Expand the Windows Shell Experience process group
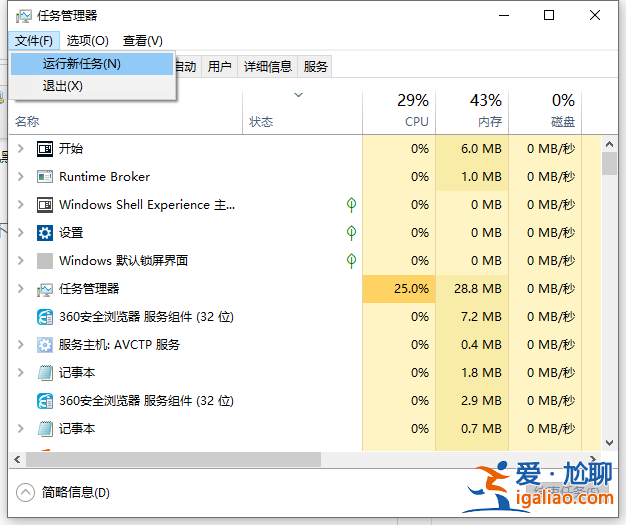This screenshot has height=525, width=626. pos(21,204)
